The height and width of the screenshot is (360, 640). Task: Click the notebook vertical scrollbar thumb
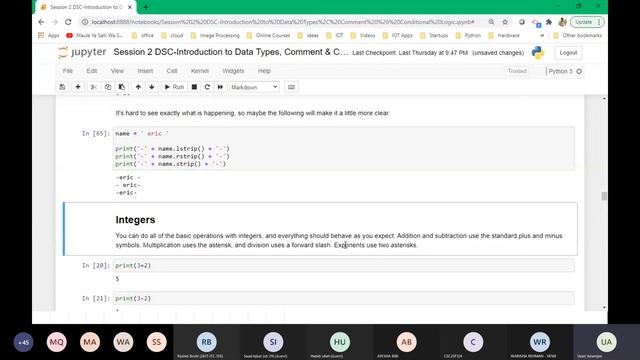coord(604,196)
